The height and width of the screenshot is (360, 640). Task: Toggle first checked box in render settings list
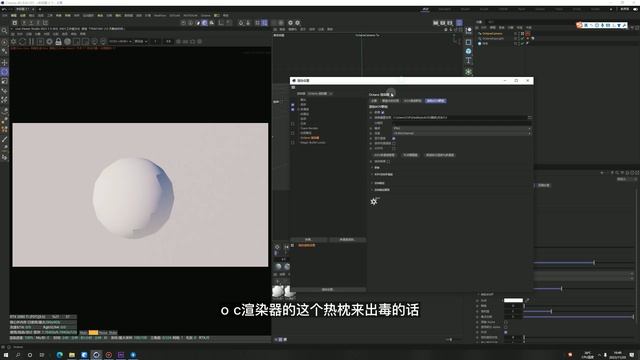pos(293,104)
